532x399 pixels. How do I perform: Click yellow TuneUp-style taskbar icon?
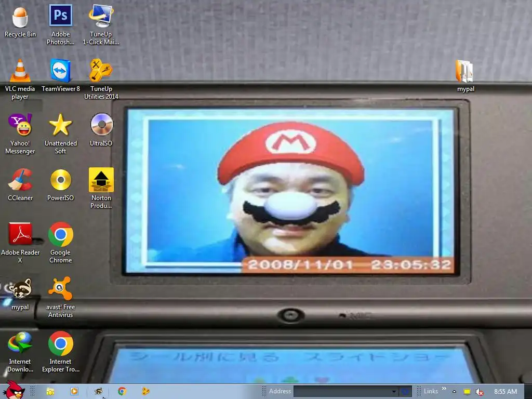(145, 392)
